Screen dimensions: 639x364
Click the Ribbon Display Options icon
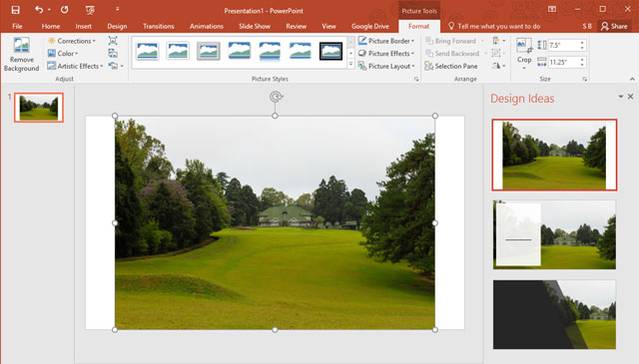coord(552,9)
